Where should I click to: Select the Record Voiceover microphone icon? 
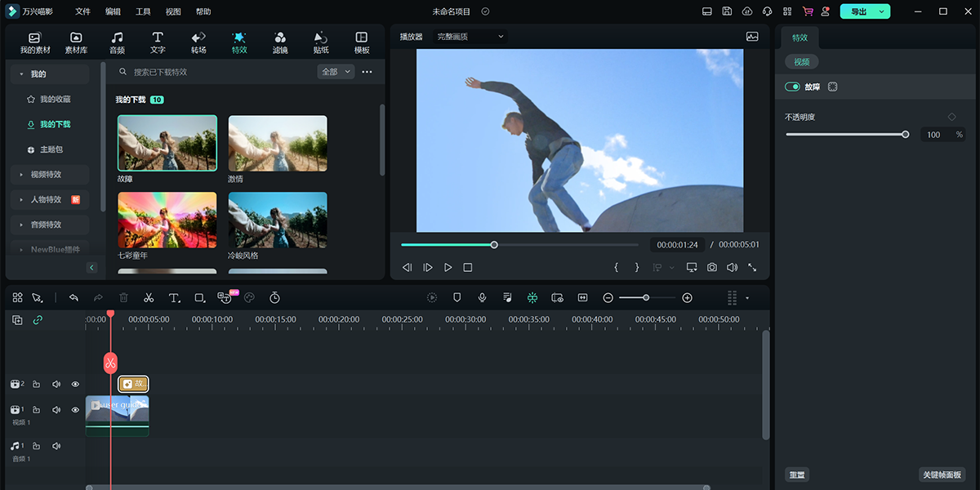(482, 297)
